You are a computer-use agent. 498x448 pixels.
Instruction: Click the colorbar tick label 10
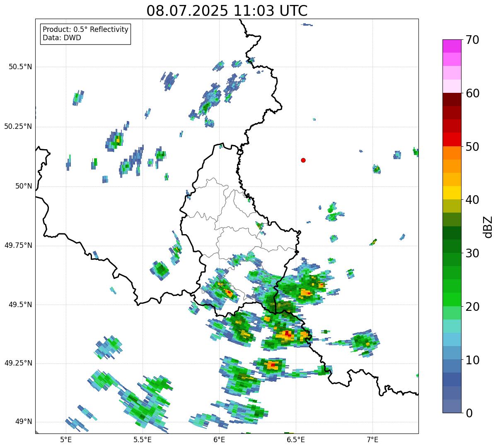472,360
